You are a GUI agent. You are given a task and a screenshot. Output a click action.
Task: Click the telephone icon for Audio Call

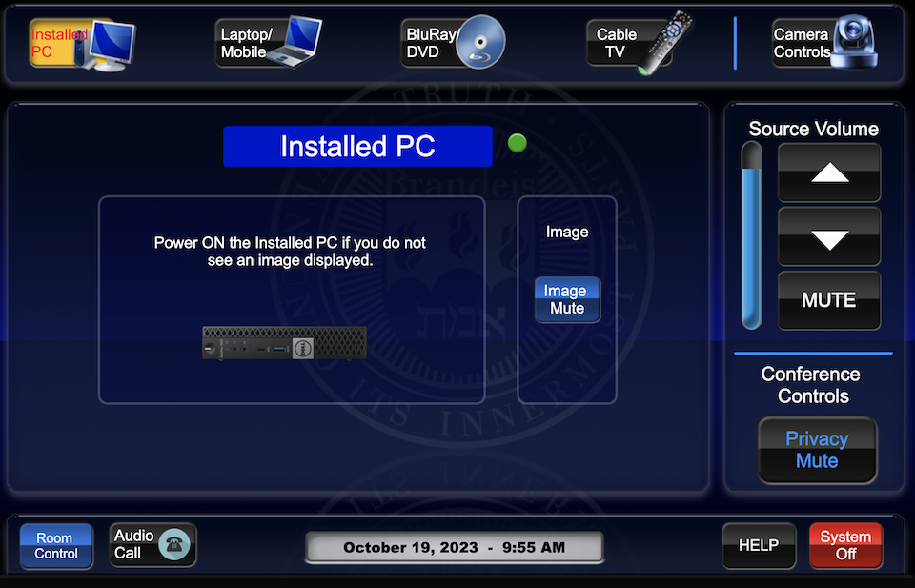pyautogui.click(x=177, y=544)
